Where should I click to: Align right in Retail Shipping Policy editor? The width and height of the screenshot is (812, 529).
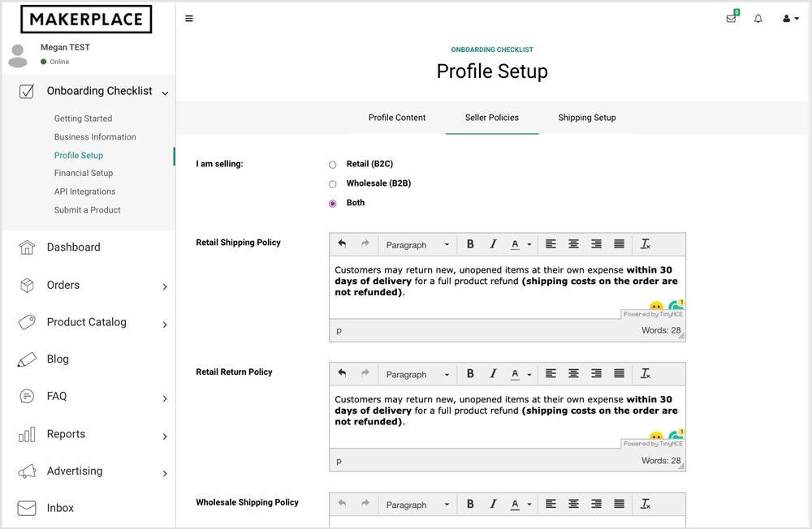click(x=596, y=243)
